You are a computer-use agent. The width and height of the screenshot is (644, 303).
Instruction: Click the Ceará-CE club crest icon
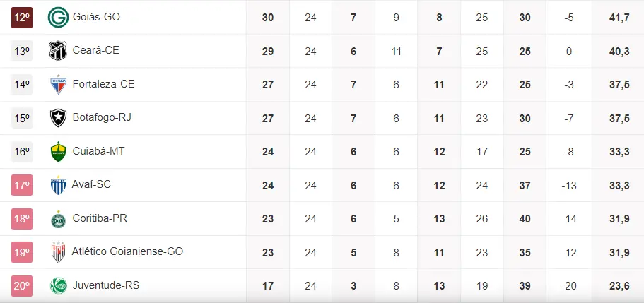[57, 51]
